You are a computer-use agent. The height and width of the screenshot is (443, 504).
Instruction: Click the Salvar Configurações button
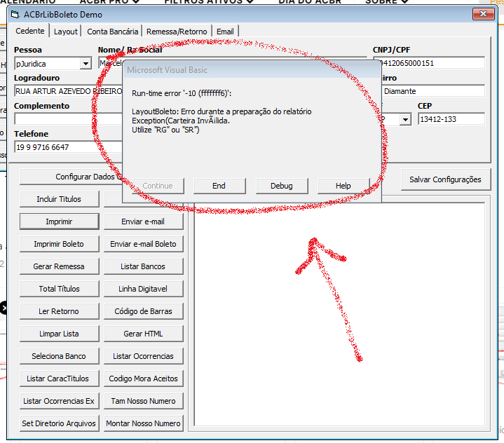pos(446,179)
